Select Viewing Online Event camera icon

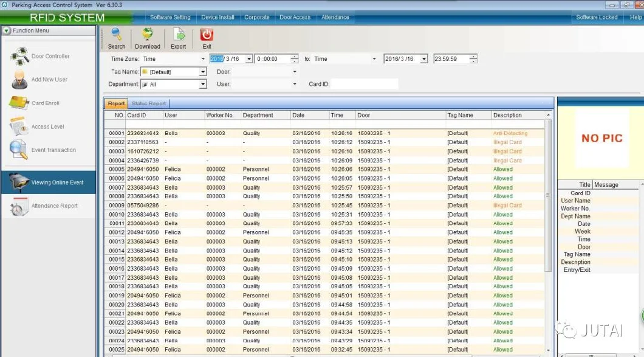point(19,182)
